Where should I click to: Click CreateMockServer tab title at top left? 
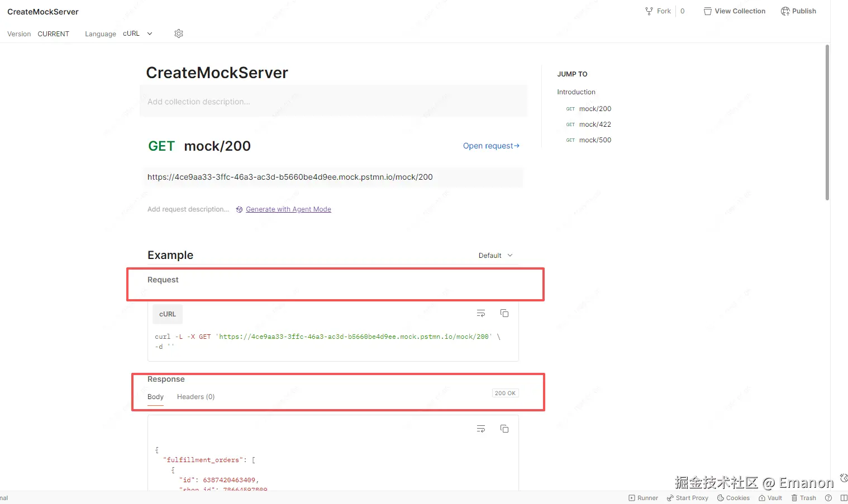tap(43, 12)
